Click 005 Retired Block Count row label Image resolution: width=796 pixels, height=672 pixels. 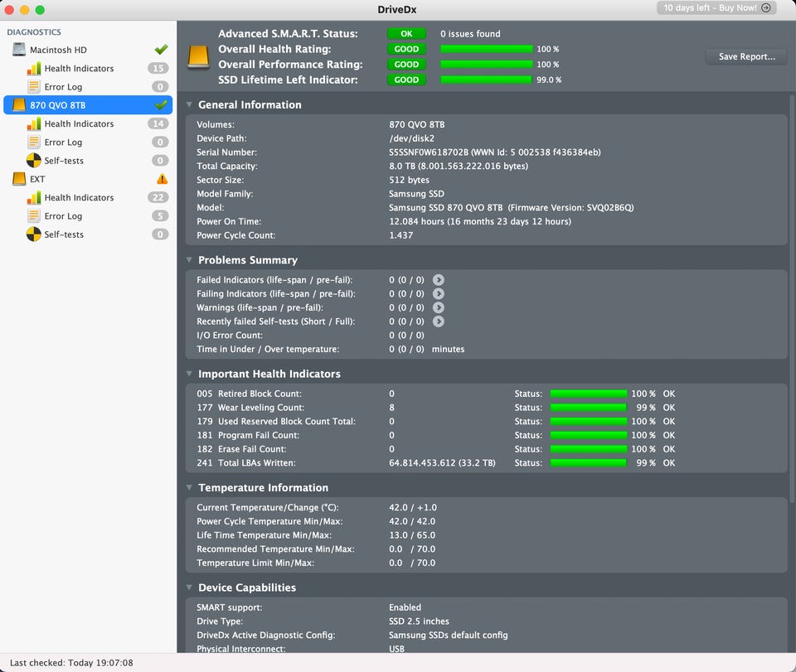[250, 394]
